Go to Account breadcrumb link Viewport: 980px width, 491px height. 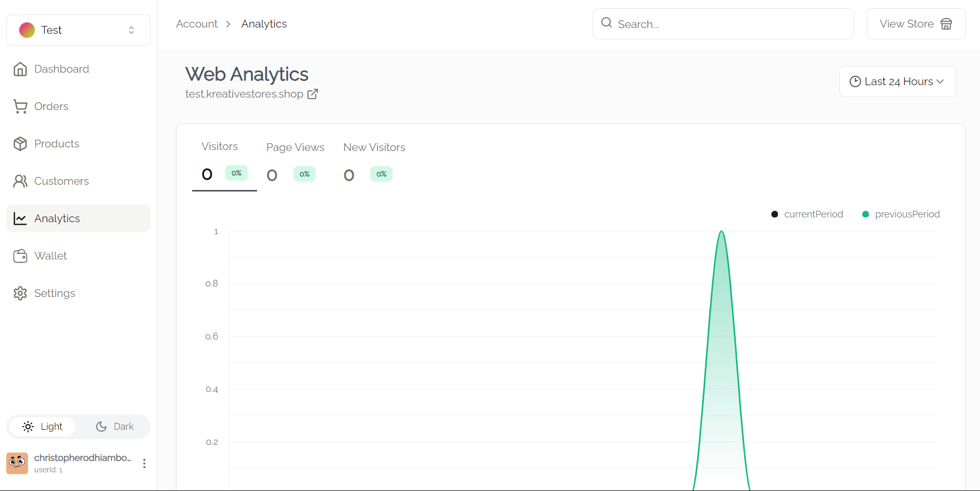tap(197, 24)
